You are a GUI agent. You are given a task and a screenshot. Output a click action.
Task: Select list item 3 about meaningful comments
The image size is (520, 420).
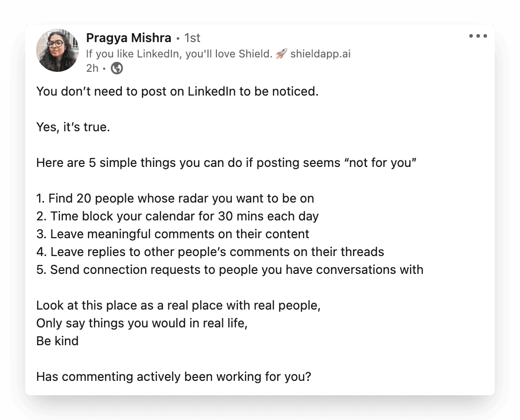pyautogui.click(x=172, y=234)
